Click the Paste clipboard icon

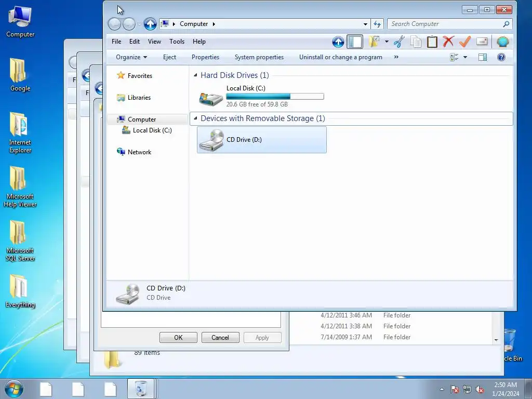click(432, 42)
